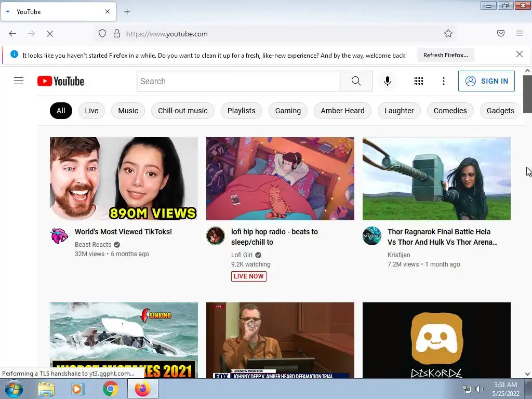Viewport: 532px width, 399px height.
Task: Select the Comedies filter chip
Action: (x=450, y=111)
